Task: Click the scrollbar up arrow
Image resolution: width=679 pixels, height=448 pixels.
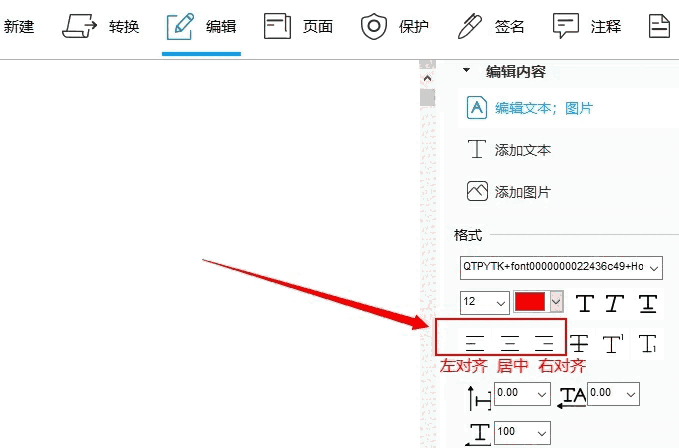Action: click(427, 78)
